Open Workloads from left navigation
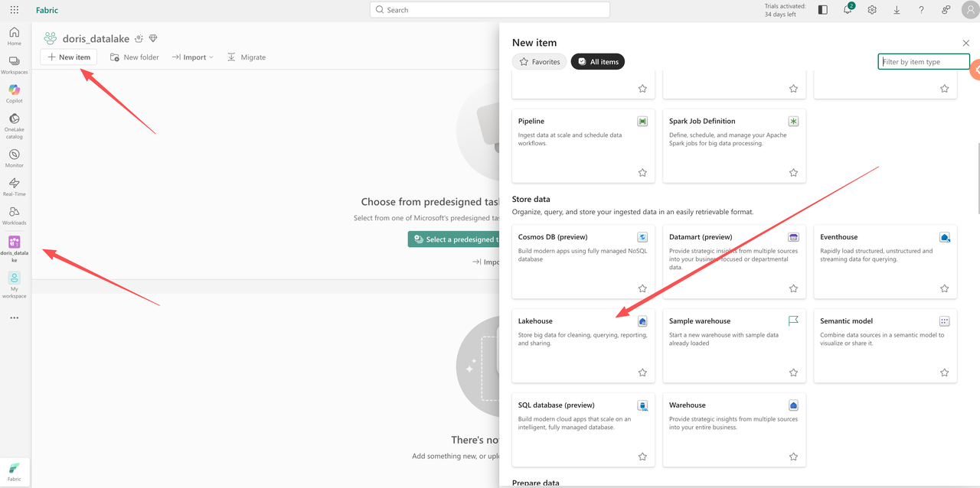This screenshot has width=980, height=488. (15, 216)
